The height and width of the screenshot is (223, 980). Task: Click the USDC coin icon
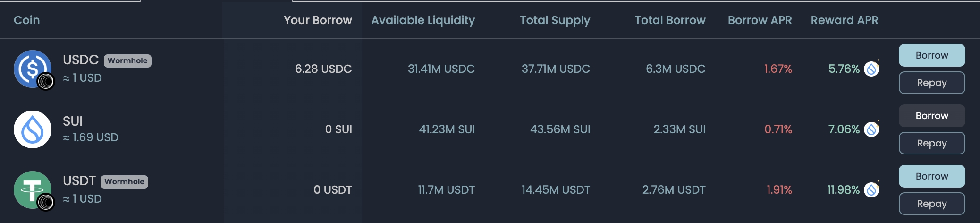32,69
